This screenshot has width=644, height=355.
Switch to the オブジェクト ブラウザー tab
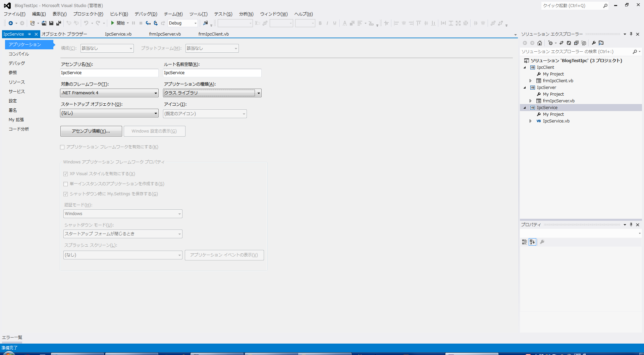64,34
